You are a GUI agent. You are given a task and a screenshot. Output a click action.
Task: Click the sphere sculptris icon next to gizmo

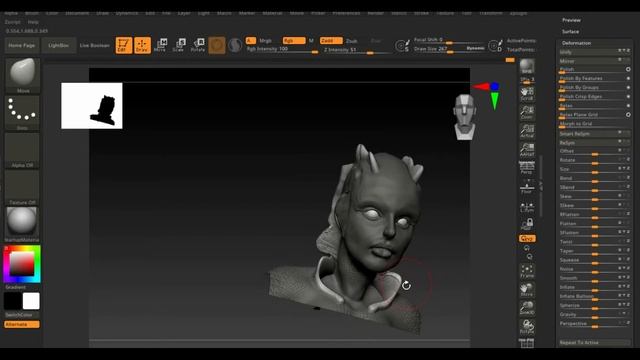pos(235,45)
